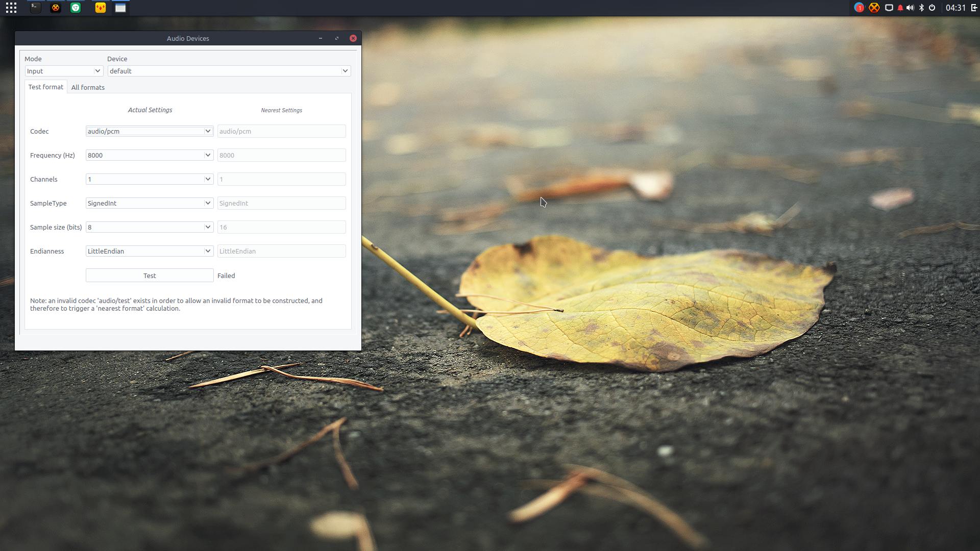Click the nearest Frequency field 8000
Image resolution: width=980 pixels, height=551 pixels.
282,155
